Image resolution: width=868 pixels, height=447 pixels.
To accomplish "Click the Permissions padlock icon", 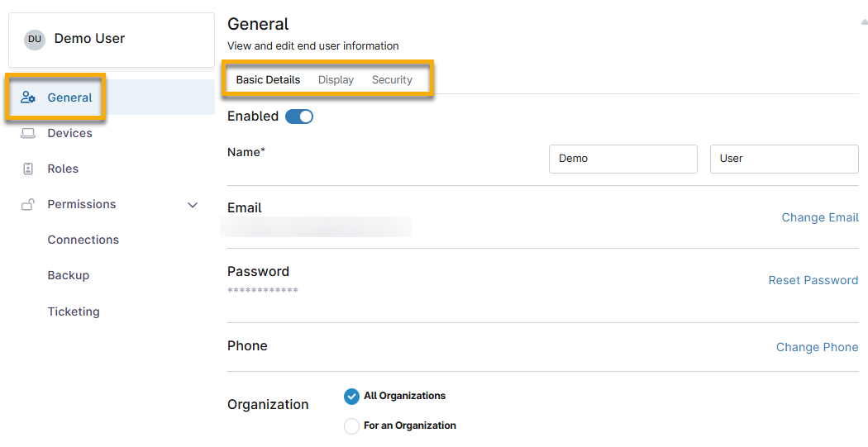I will pyautogui.click(x=28, y=204).
